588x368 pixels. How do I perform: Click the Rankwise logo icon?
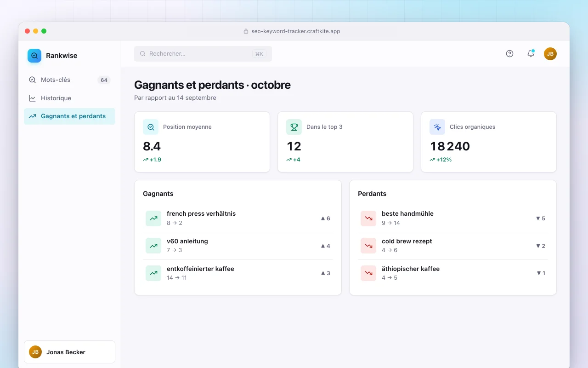pos(34,56)
